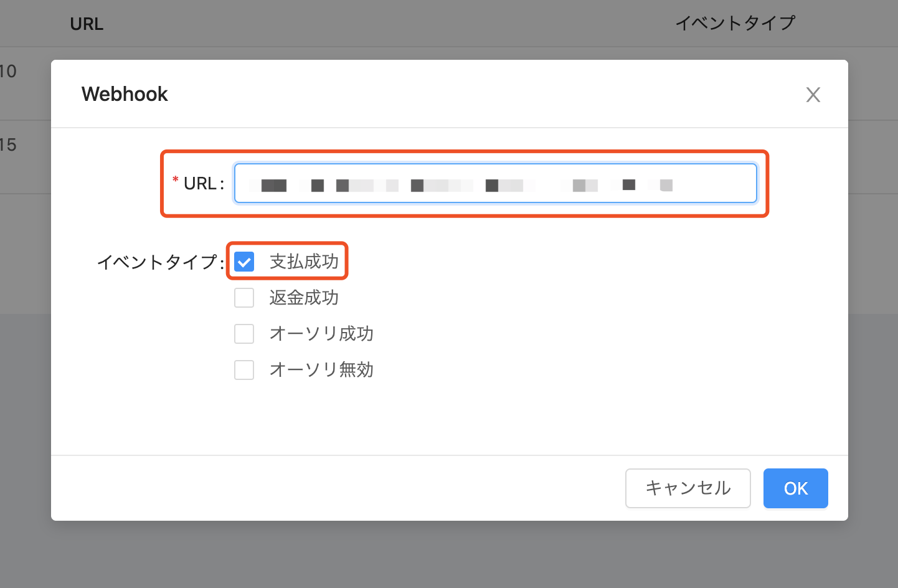
Task: Focus the URL input field
Action: (x=495, y=184)
